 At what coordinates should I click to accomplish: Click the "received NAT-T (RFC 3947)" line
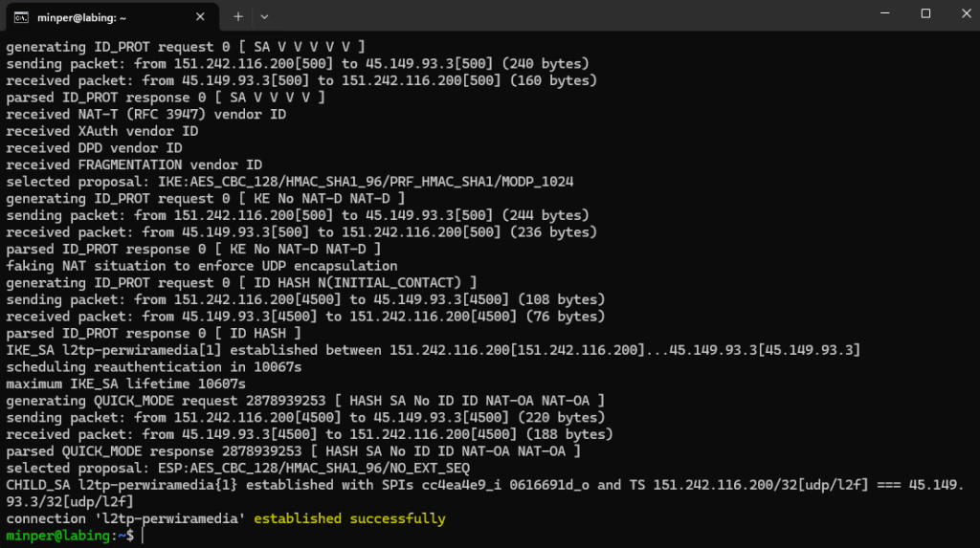point(146,114)
